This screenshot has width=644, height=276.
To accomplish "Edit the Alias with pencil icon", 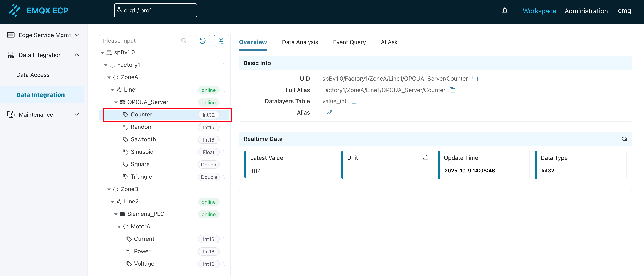I will (329, 113).
